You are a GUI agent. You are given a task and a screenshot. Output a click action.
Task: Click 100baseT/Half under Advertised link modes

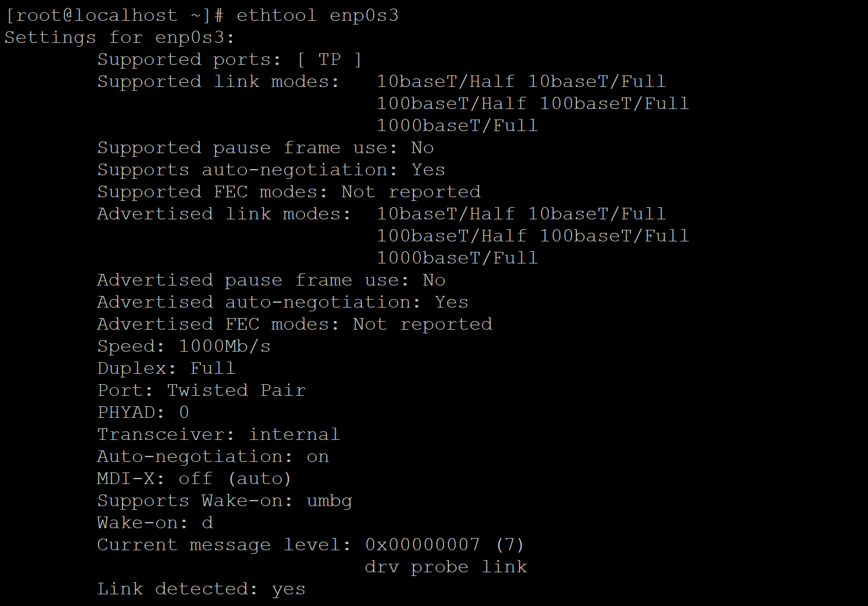451,236
